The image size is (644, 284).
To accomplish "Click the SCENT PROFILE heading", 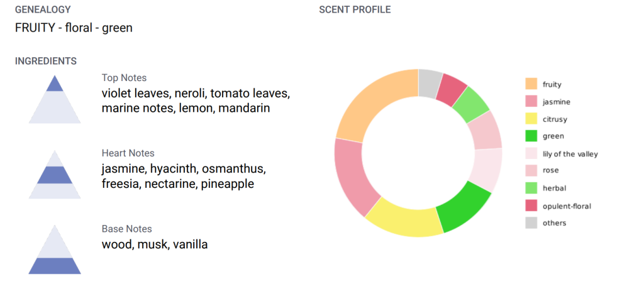I will click(355, 10).
